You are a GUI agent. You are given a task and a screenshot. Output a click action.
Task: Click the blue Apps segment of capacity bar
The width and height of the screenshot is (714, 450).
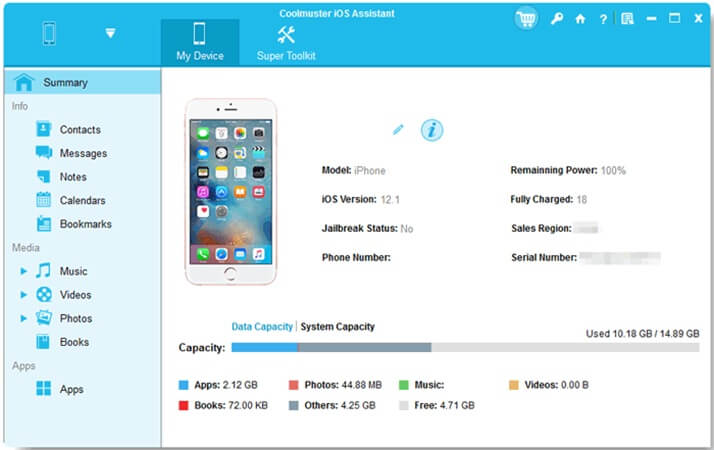point(265,348)
